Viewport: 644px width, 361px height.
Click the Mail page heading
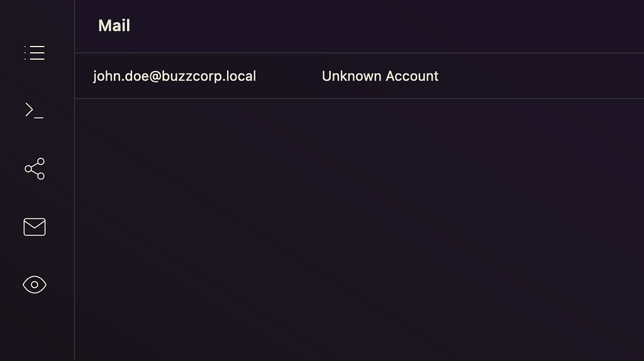tap(114, 26)
